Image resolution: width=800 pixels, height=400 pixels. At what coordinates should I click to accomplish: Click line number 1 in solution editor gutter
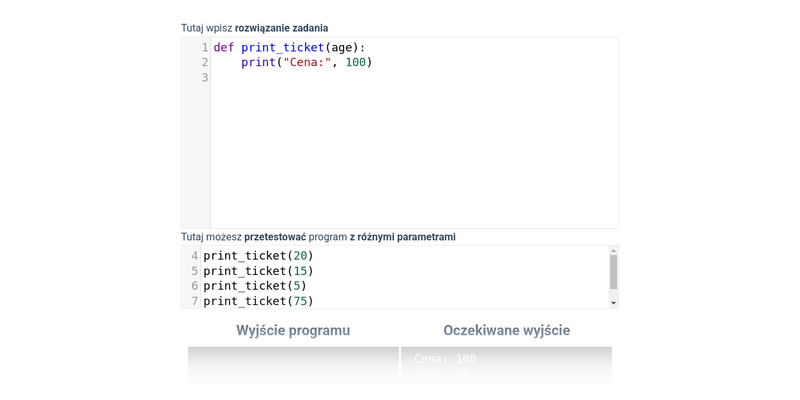204,47
